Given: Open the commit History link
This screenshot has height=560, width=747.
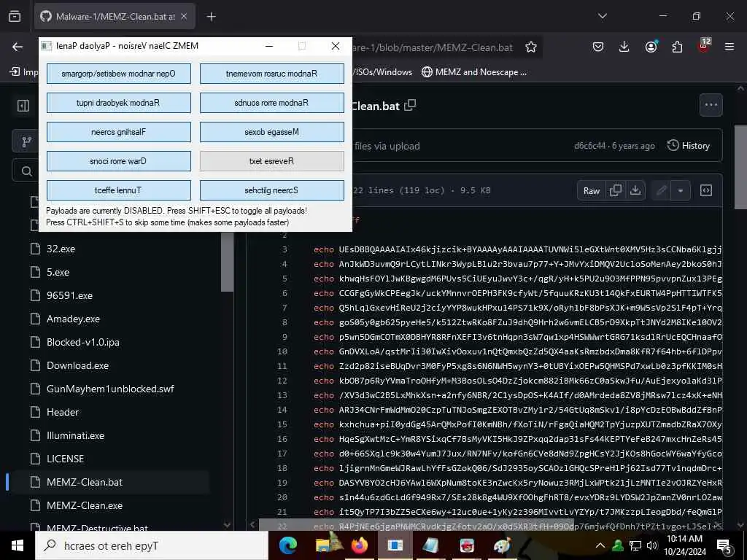Looking at the screenshot, I should (689, 146).
